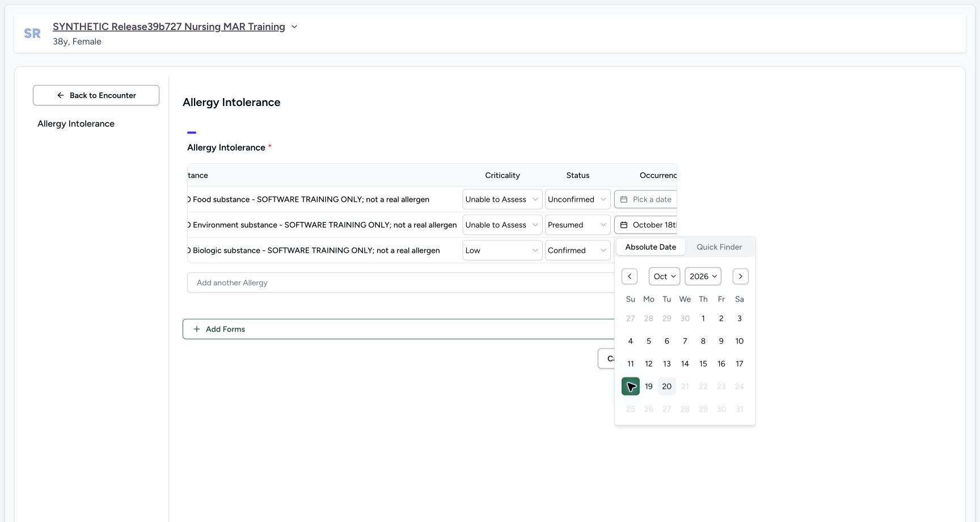Click calendar icon in Pick a date field
This screenshot has height=522, width=980.
[x=624, y=200]
